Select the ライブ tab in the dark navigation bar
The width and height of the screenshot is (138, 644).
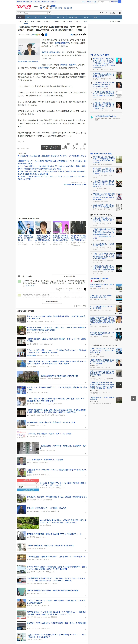37,17
